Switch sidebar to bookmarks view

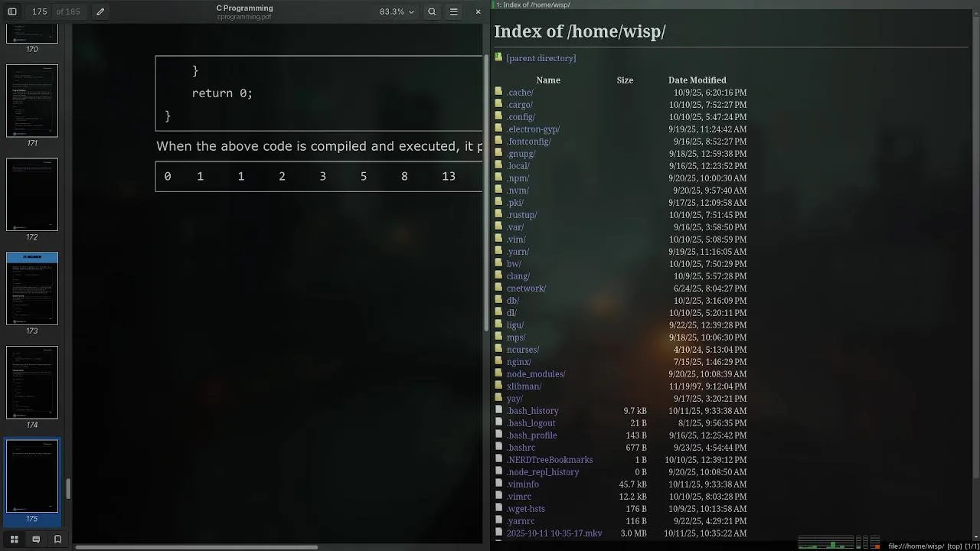57,540
